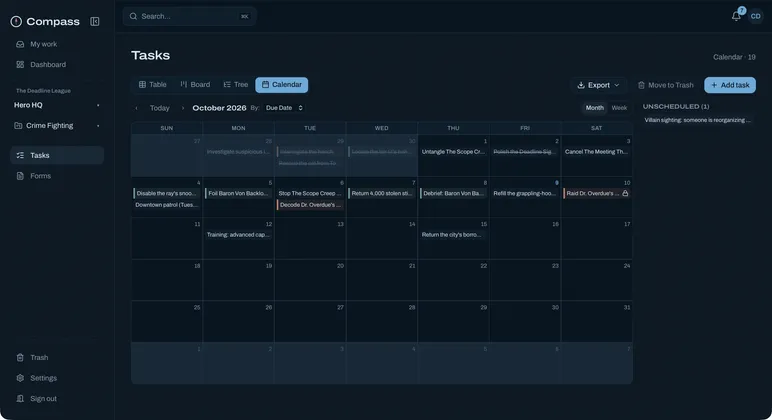
Task: Open Return 4,000 stolen sti... task
Action: pos(382,194)
